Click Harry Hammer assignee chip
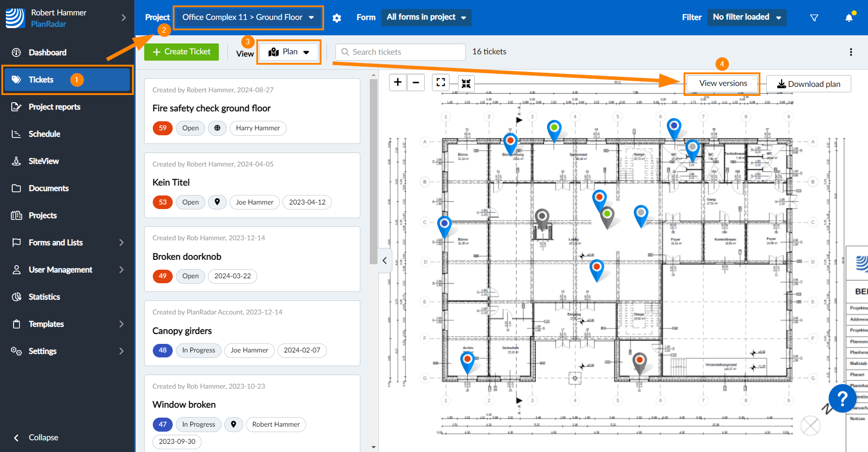 click(258, 128)
